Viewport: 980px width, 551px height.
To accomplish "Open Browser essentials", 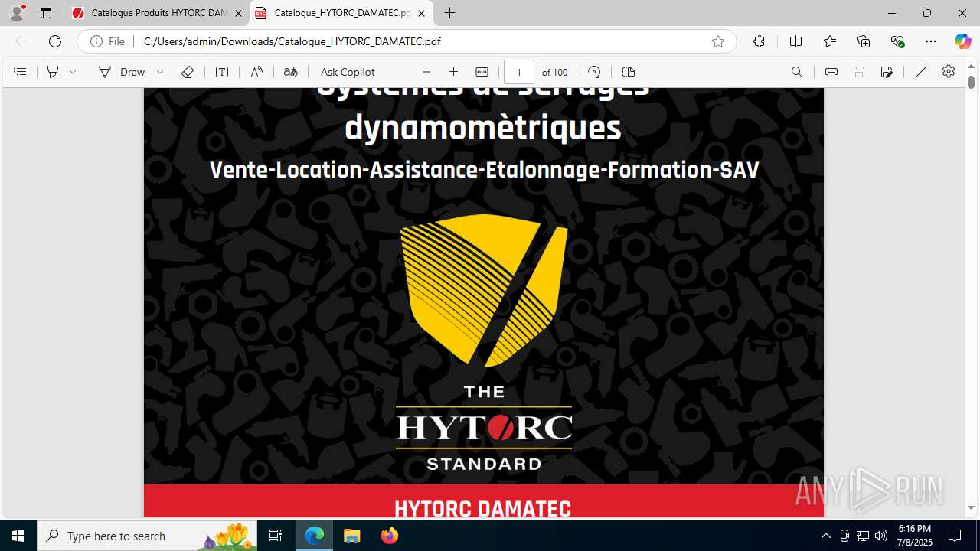I will click(x=897, y=41).
